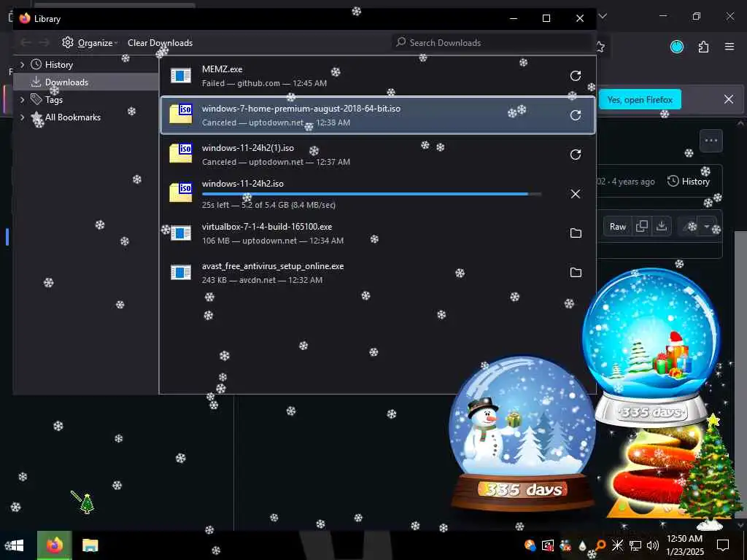The width and height of the screenshot is (747, 560).
Task: Open the dropdown arrow beside GitHub edit button
Action: [x=707, y=227]
